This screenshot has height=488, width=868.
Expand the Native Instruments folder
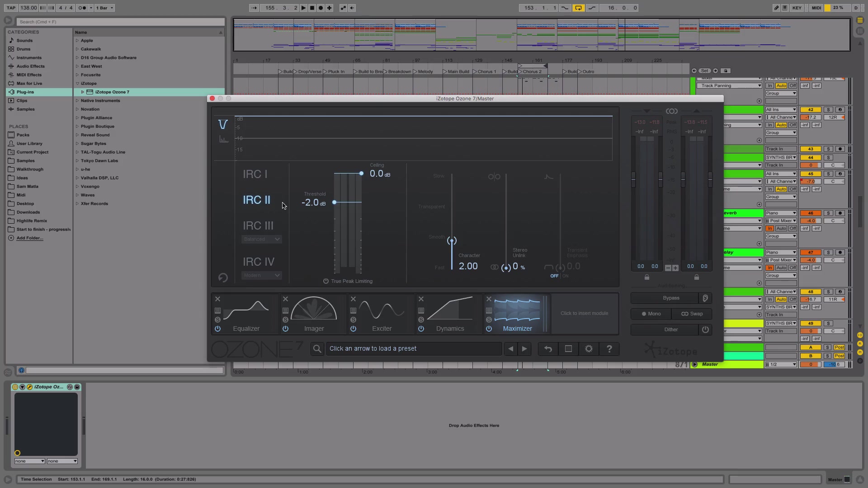click(77, 101)
